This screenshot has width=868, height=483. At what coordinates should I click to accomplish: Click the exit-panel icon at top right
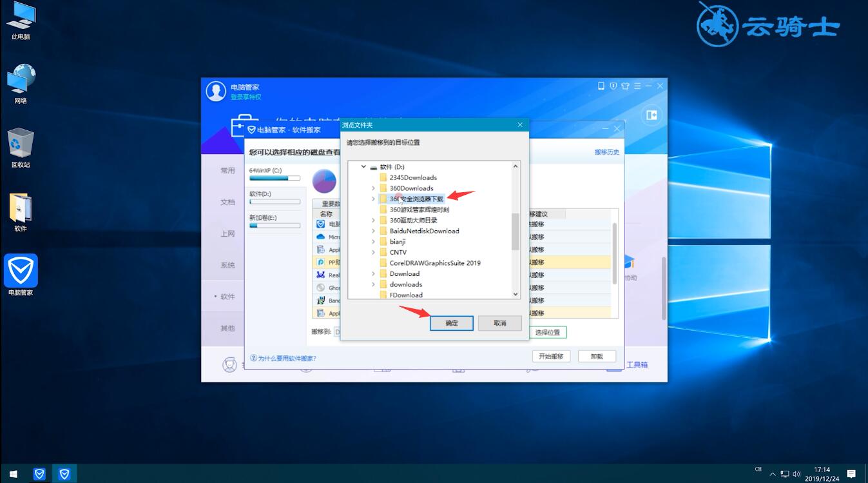(651, 115)
